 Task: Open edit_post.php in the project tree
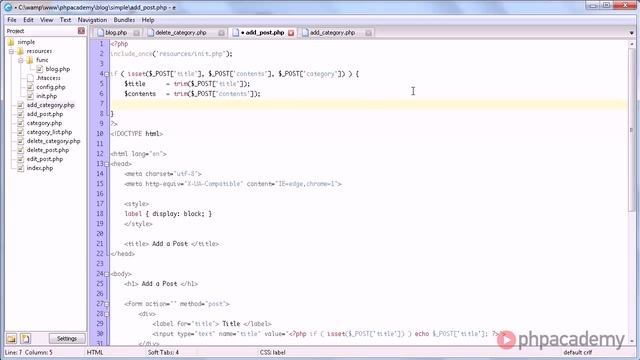pyautogui.click(x=45, y=159)
